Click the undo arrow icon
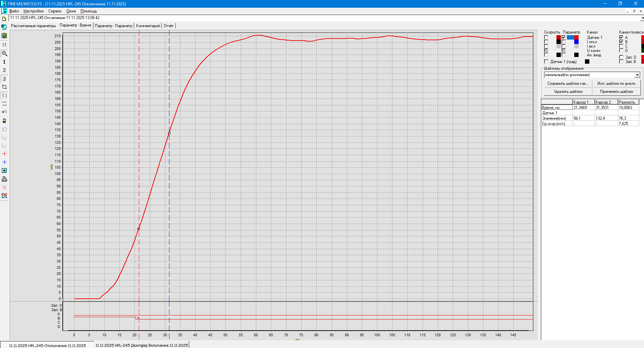Image resolution: width=644 pixels, height=348 pixels. (x=4, y=112)
